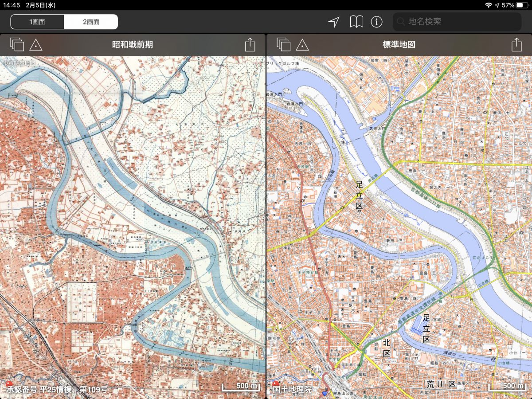
Task: Tap the large 足立区 label on standard map
Action: (359, 194)
